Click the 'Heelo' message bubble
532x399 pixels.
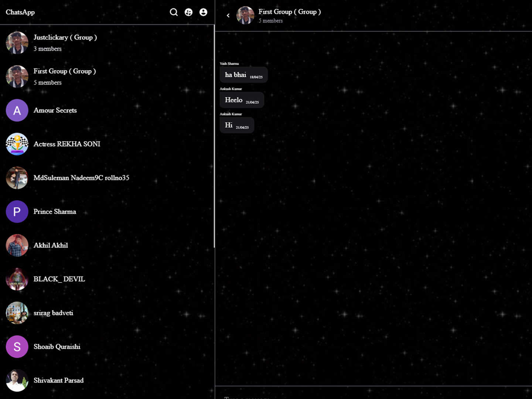coord(242,100)
